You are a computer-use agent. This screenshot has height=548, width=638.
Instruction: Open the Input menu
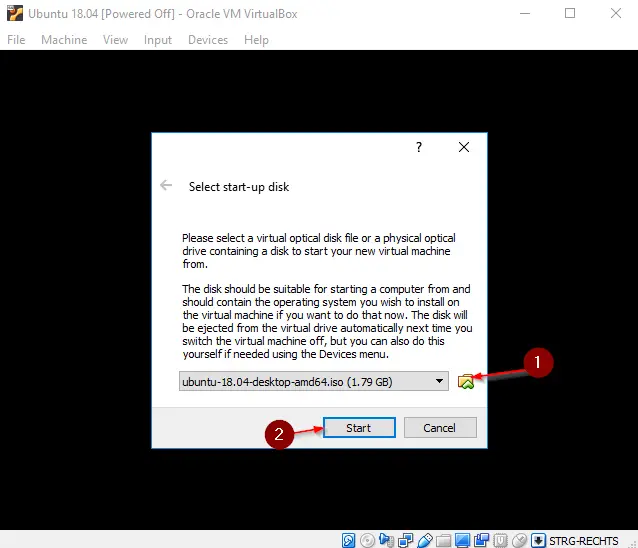coord(158,40)
